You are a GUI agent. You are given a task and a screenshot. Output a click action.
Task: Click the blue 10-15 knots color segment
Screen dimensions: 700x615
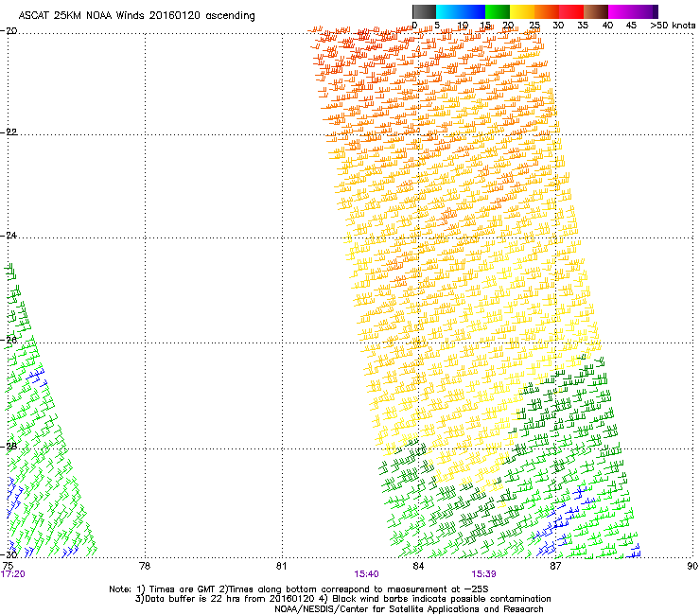(x=473, y=11)
